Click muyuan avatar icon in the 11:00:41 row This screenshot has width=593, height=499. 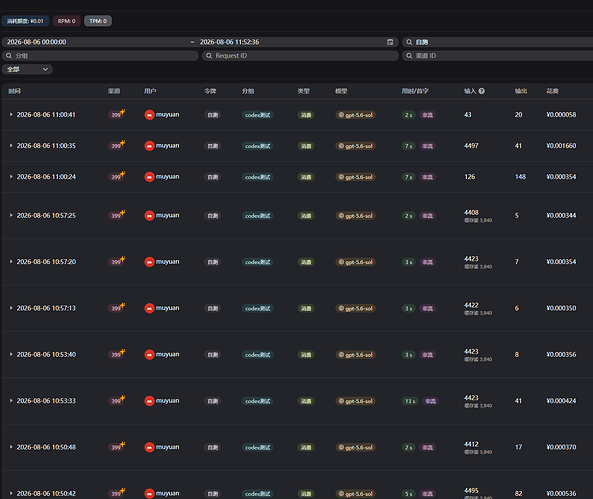[149, 115]
